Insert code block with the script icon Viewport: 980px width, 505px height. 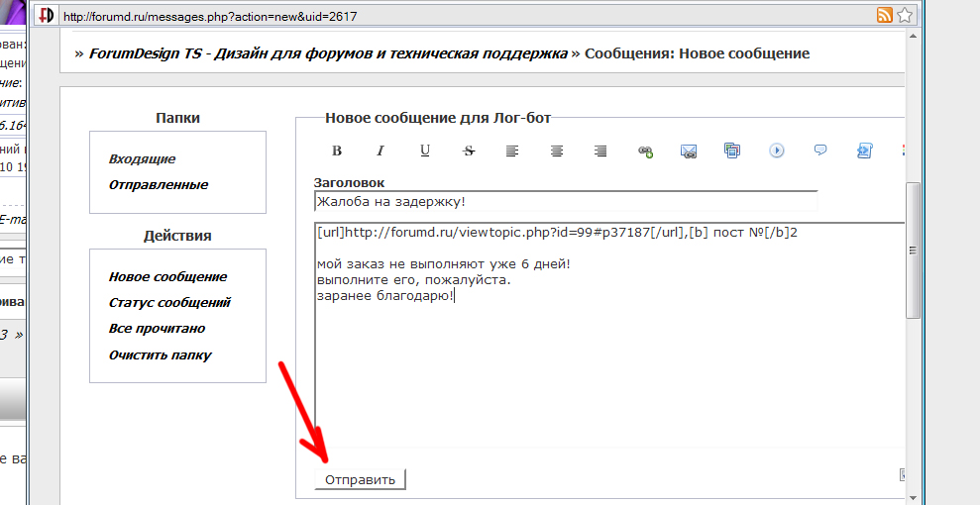(864, 151)
